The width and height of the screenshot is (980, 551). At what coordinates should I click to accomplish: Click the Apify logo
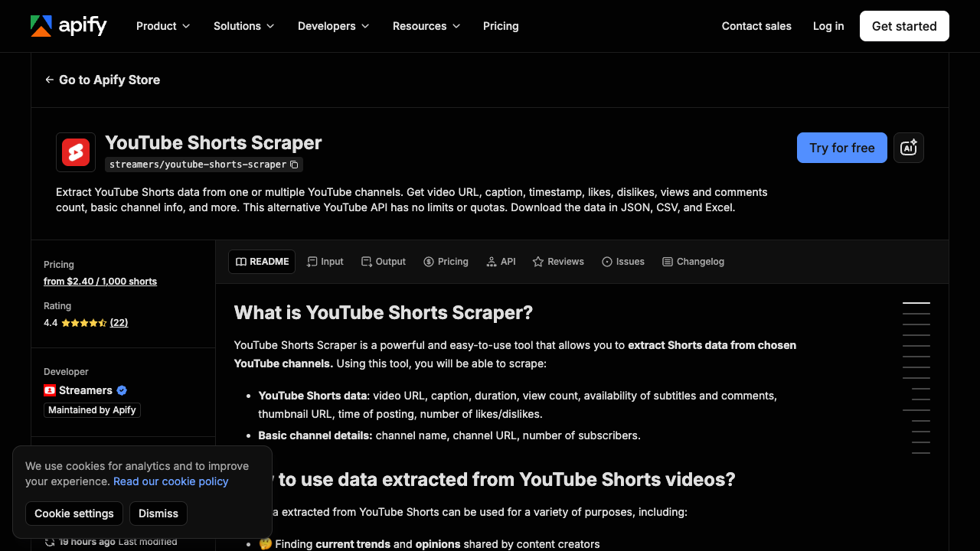[69, 26]
